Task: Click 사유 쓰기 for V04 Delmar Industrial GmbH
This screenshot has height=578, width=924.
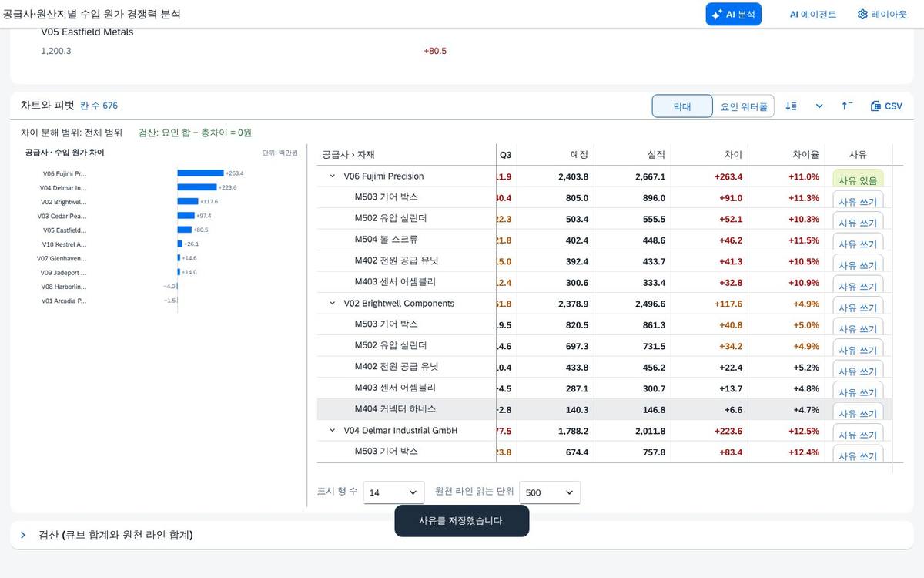Action: point(858,434)
